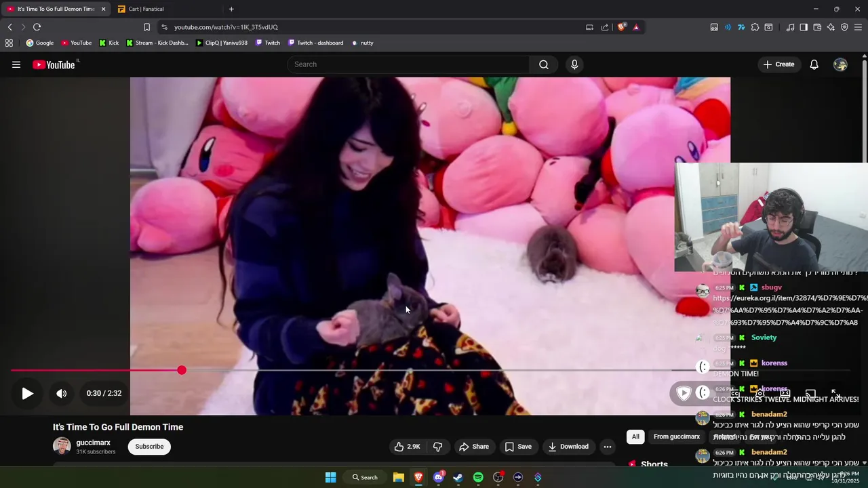Open Steam from the taskbar
Viewport: 868px width, 488px height.
pyautogui.click(x=458, y=477)
